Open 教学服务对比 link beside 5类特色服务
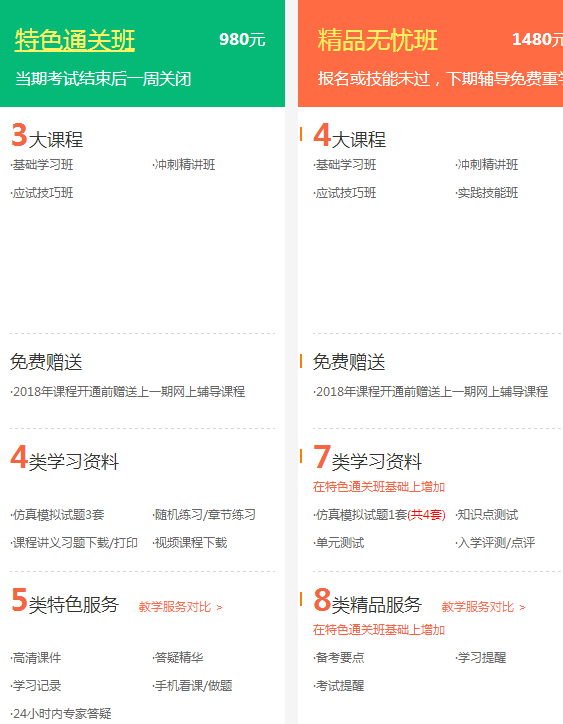 coord(181,607)
